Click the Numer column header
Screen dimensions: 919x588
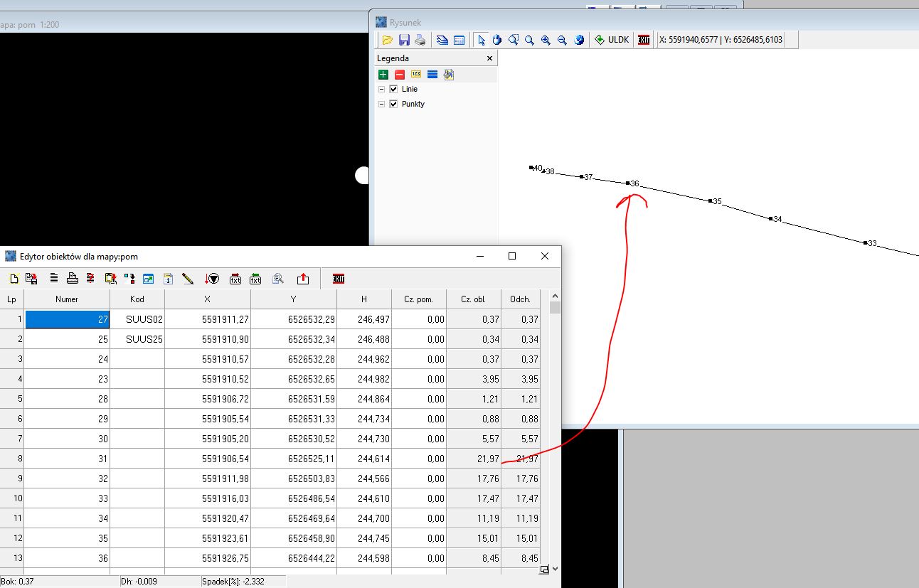pos(67,299)
